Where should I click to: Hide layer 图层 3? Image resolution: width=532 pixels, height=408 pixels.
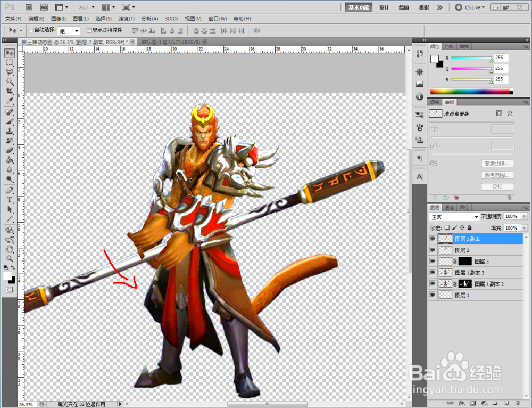(x=432, y=261)
